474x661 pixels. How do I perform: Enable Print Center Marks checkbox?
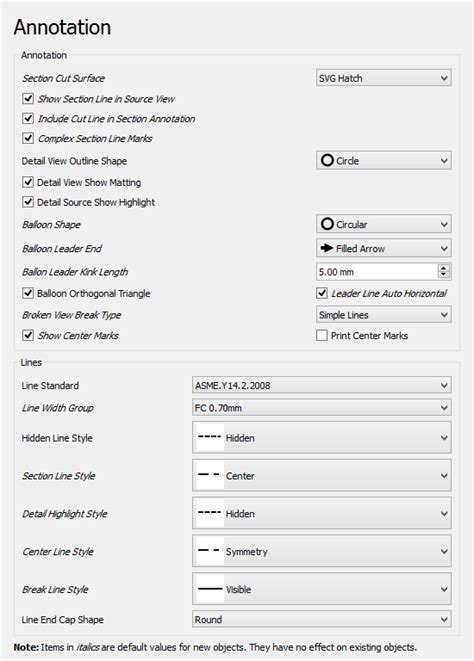coord(322,335)
